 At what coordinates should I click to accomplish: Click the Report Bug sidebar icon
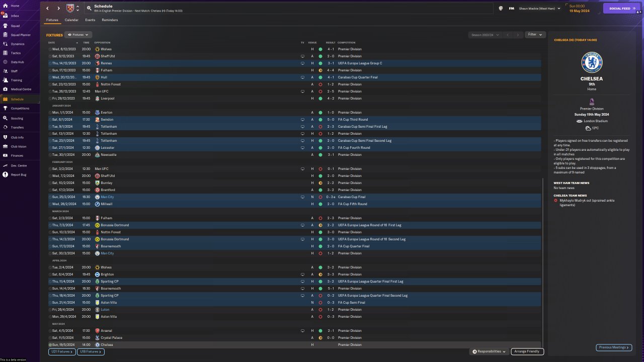(5, 174)
